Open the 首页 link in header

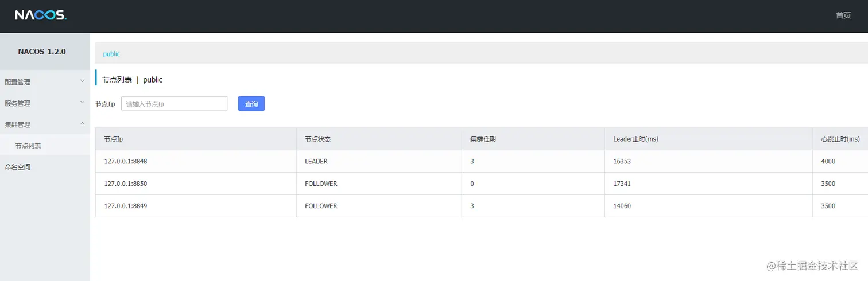pyautogui.click(x=843, y=15)
